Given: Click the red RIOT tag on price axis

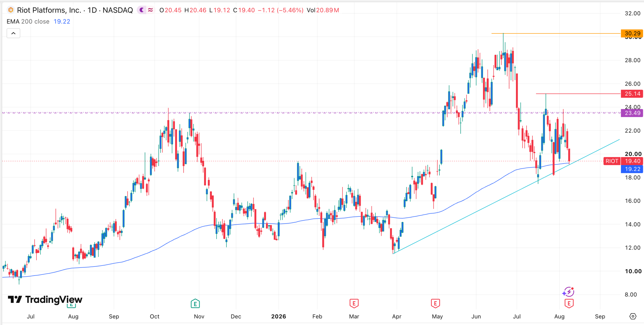Looking at the screenshot, I should click(612, 161).
